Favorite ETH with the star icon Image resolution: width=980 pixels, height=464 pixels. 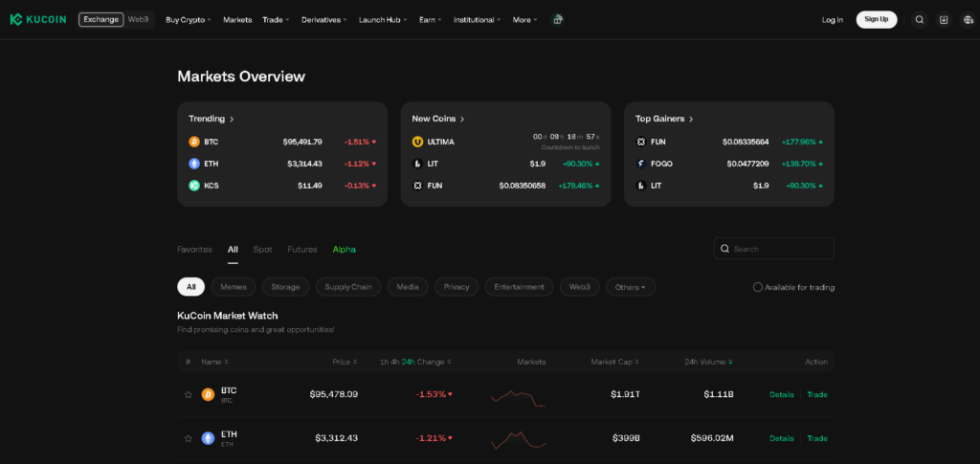(x=189, y=438)
